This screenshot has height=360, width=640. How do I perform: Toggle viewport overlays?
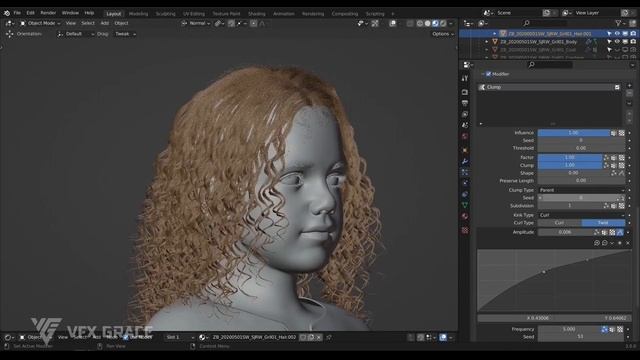pos(393,23)
